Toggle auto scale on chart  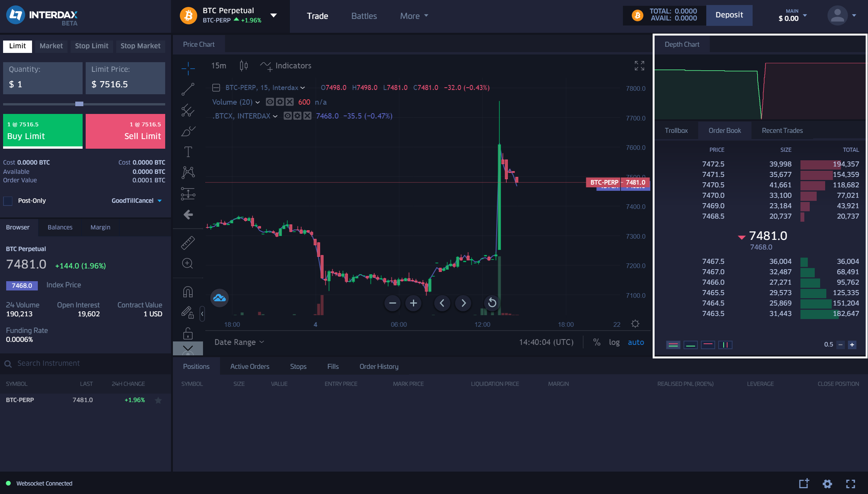click(x=636, y=342)
